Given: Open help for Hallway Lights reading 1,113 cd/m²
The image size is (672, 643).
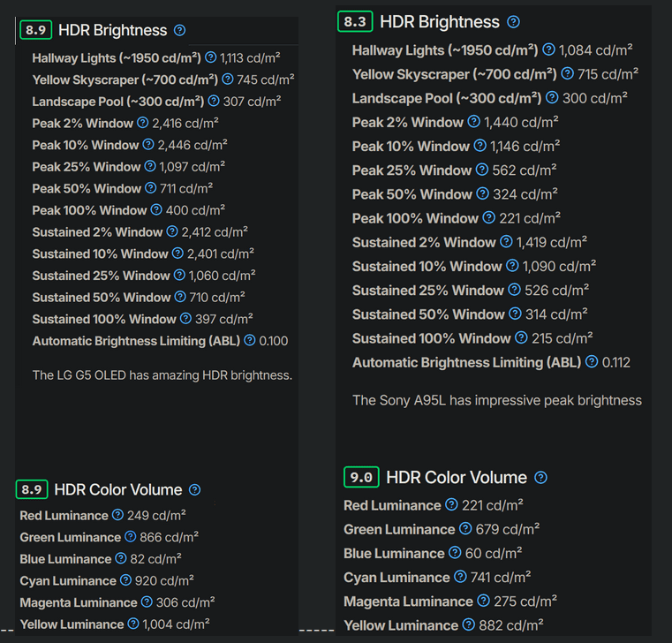Looking at the screenshot, I should (x=210, y=57).
